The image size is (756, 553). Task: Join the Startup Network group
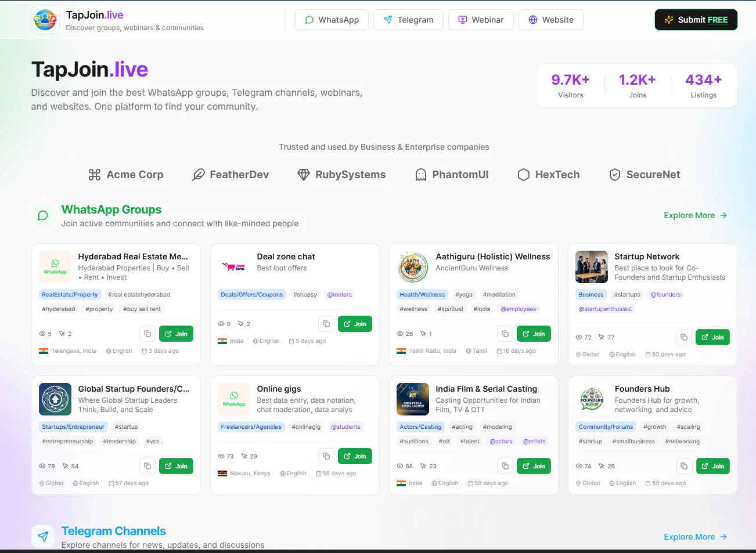coord(712,337)
